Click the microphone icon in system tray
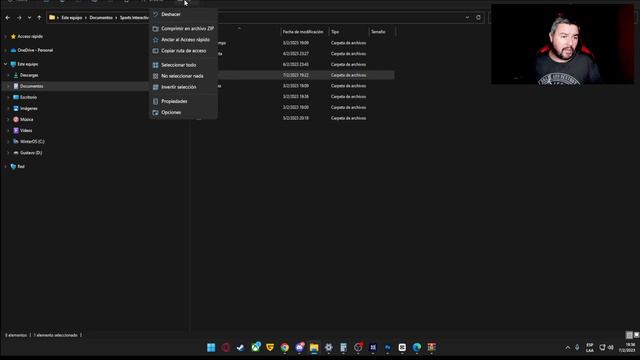640x360 pixels. point(577,348)
